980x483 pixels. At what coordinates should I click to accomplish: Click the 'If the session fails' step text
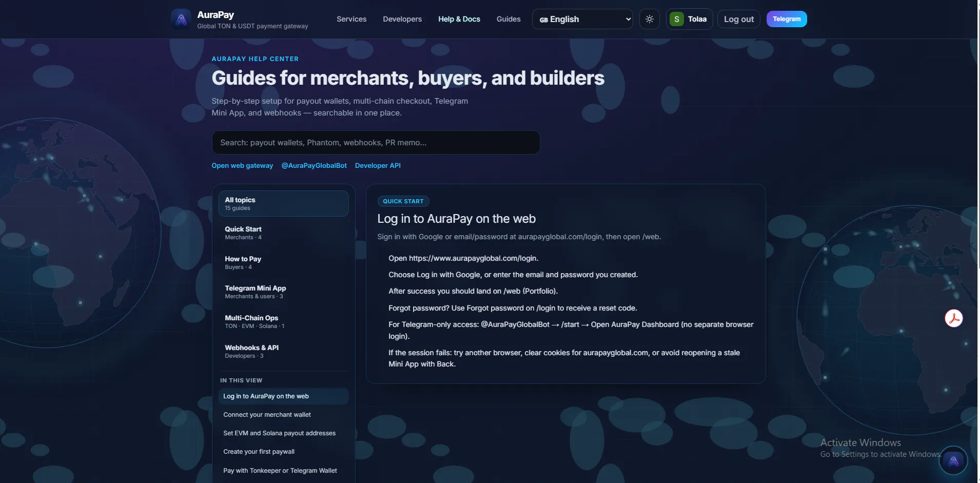click(x=564, y=358)
